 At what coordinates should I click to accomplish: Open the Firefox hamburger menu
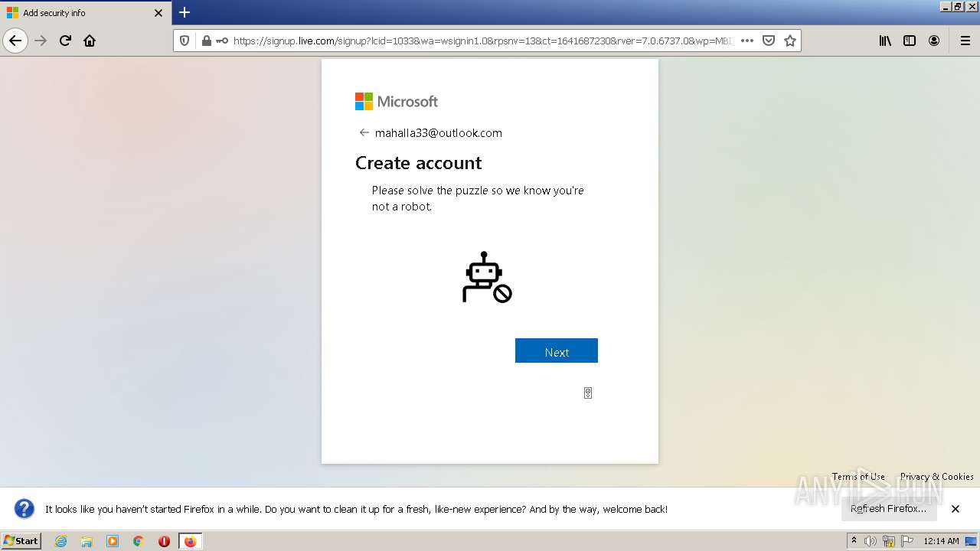tap(965, 41)
